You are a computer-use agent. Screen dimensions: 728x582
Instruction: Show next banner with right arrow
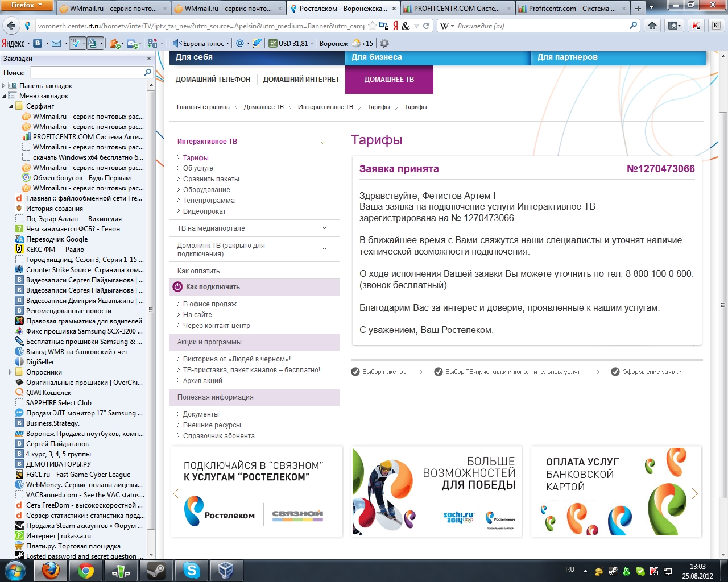[694, 493]
